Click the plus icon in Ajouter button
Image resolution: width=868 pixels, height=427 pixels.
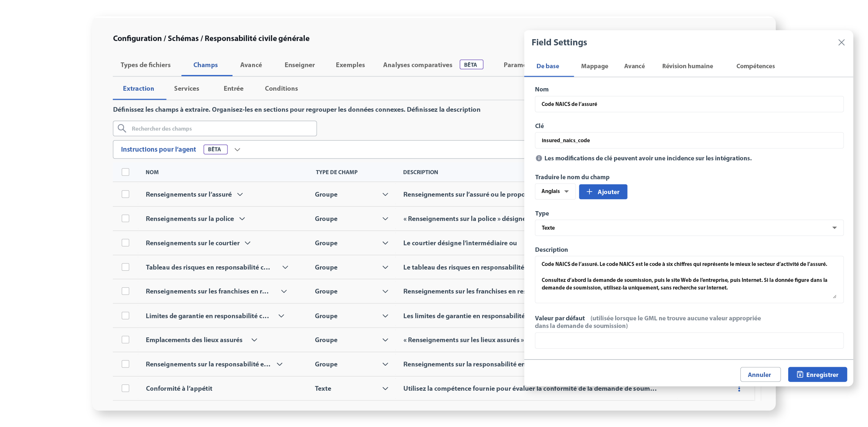[589, 192]
